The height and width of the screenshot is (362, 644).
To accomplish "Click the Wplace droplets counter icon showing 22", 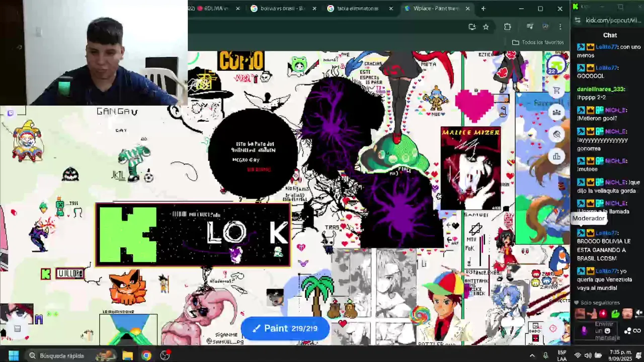I will pyautogui.click(x=555, y=65).
